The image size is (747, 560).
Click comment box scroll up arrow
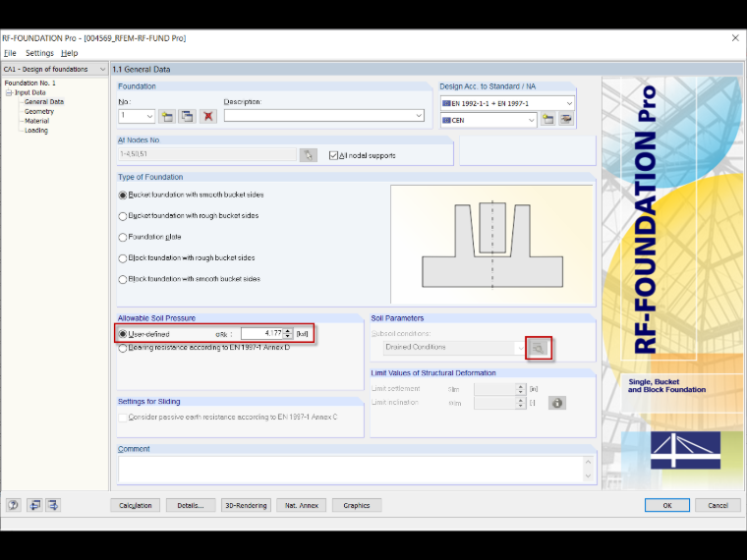point(589,462)
